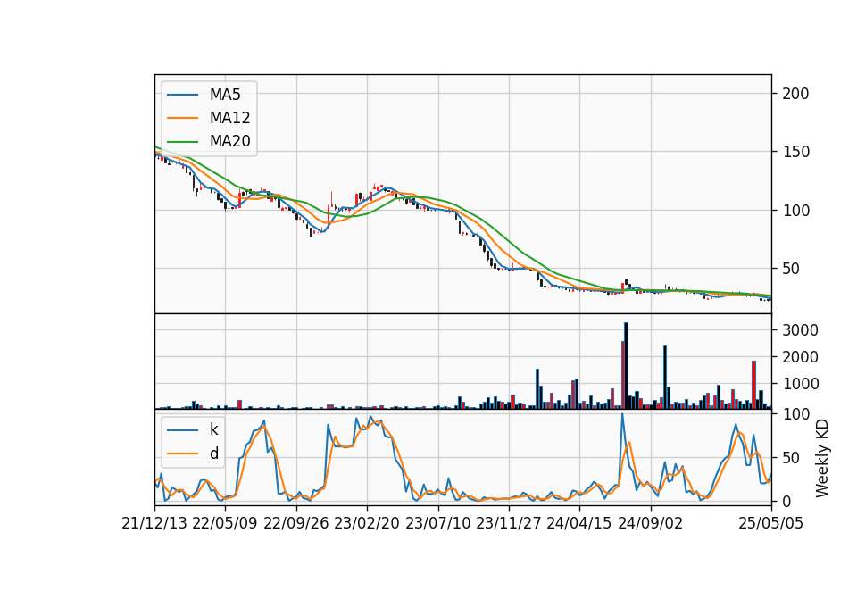Click the 200 price axis label
The height and width of the screenshot is (616, 857).
click(795, 94)
